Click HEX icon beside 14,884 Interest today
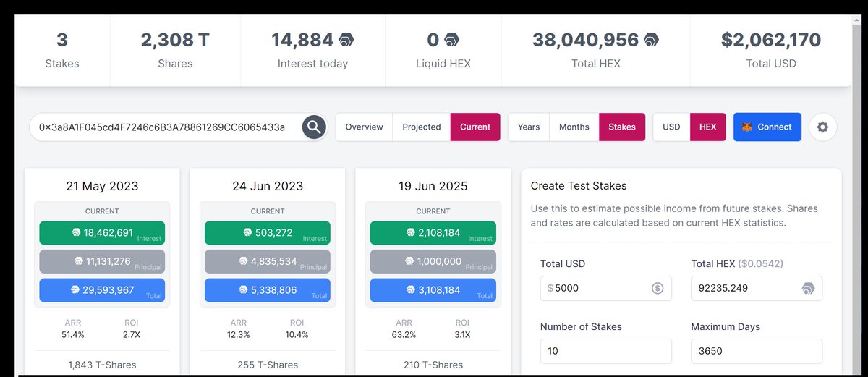The height and width of the screenshot is (377, 868). (x=346, y=39)
